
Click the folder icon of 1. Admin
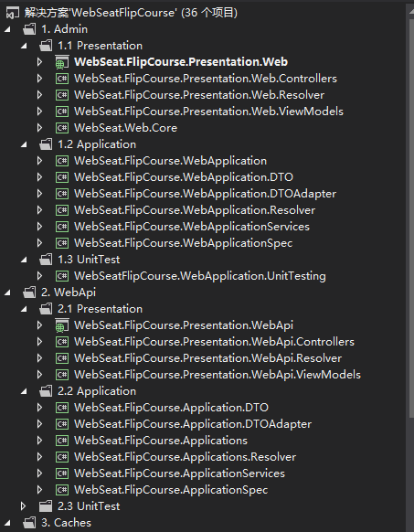click(x=29, y=29)
